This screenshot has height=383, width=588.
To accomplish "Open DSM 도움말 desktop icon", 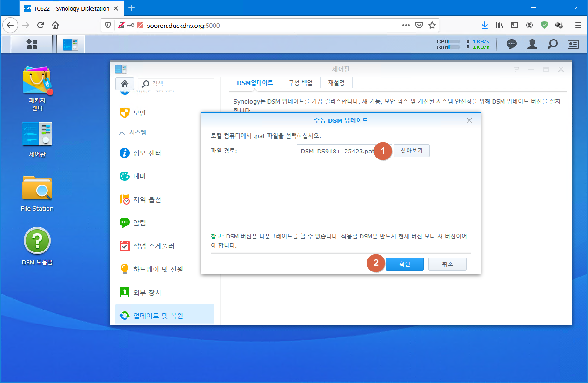I will click(x=37, y=246).
